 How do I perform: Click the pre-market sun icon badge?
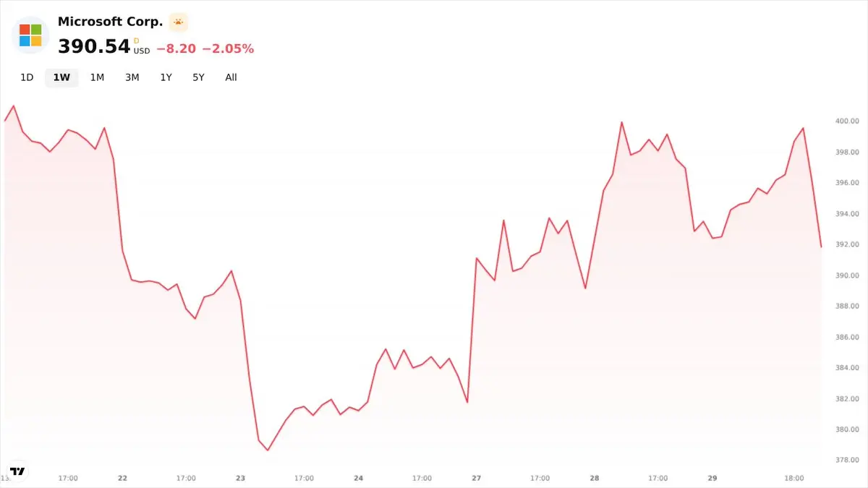pyautogui.click(x=179, y=22)
